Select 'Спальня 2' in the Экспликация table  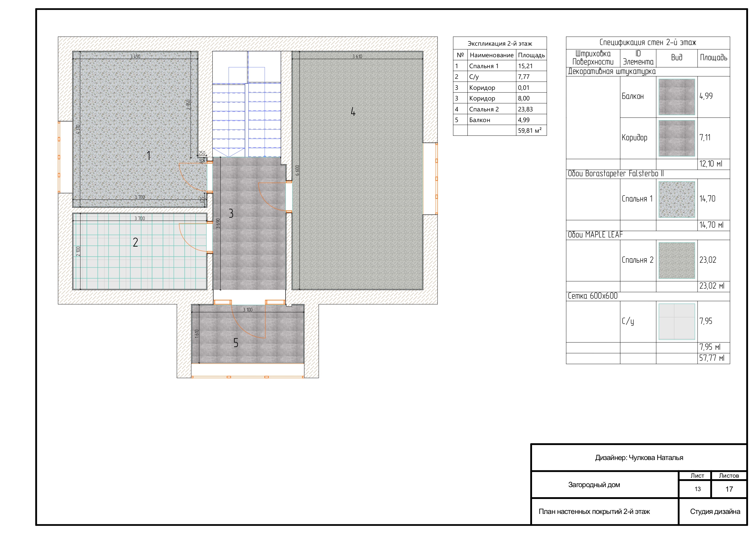tap(484, 109)
